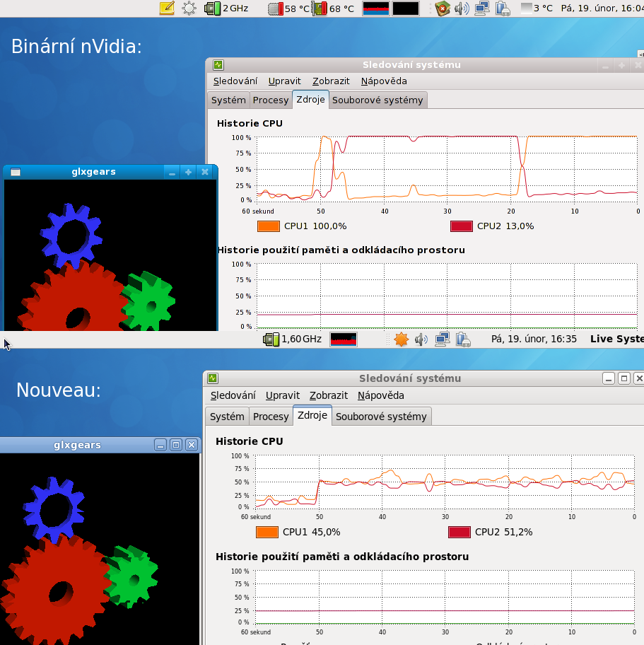
Task: Click red CPU2 color swatch showing 13,0%
Action: coord(462,226)
